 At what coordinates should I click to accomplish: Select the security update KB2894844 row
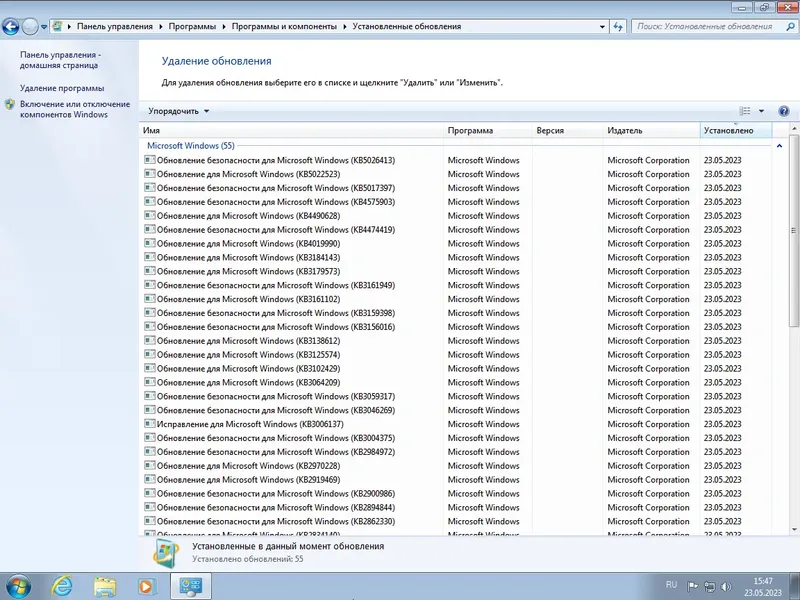[x=455, y=507]
